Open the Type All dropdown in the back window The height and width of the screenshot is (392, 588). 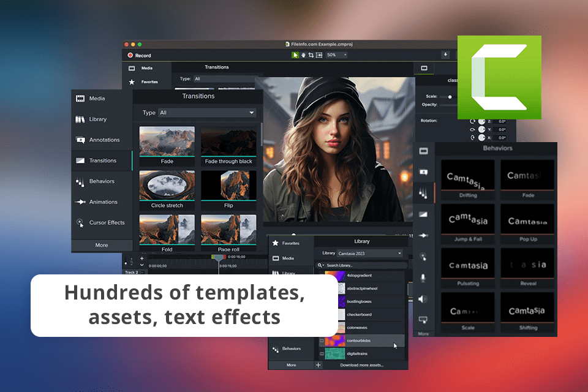224,79
